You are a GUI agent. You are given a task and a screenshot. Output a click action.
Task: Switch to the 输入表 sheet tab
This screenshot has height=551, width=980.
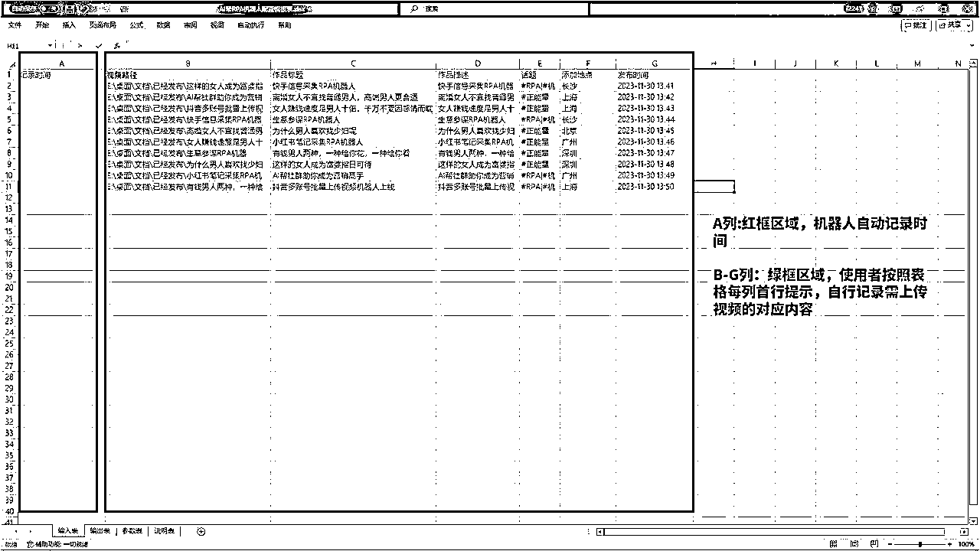67,530
